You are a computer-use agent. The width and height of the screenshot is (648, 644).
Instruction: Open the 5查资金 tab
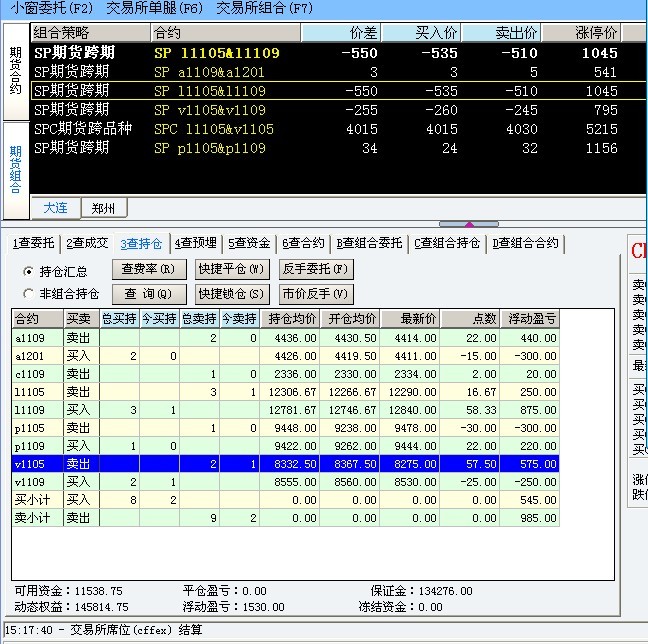249,243
